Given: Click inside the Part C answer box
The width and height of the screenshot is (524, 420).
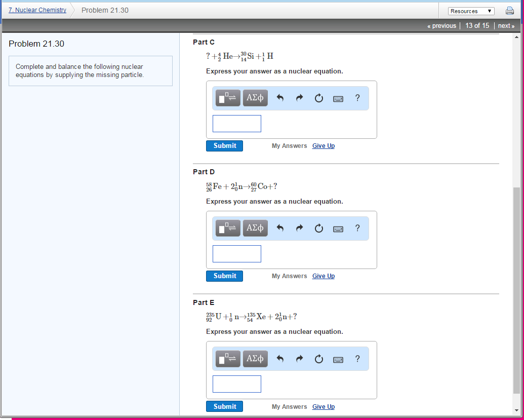Looking at the screenshot, I should [236, 123].
